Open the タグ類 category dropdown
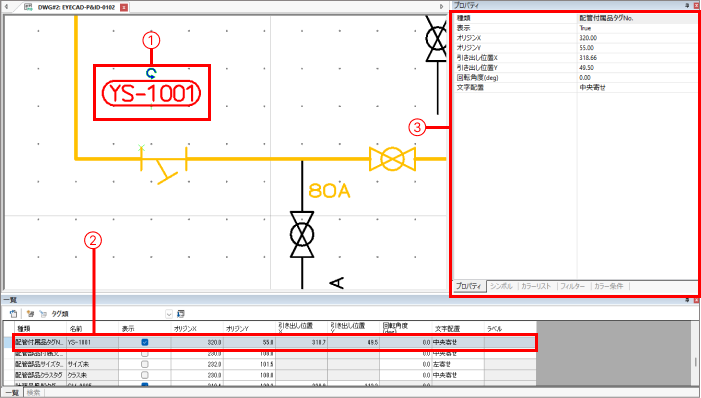Screen dimensions: 701x398 click(169, 314)
